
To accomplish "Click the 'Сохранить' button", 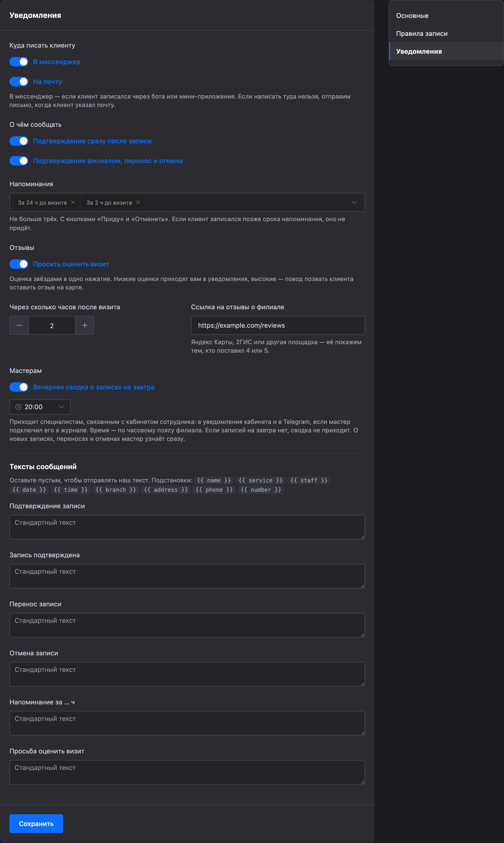I will tap(36, 824).
